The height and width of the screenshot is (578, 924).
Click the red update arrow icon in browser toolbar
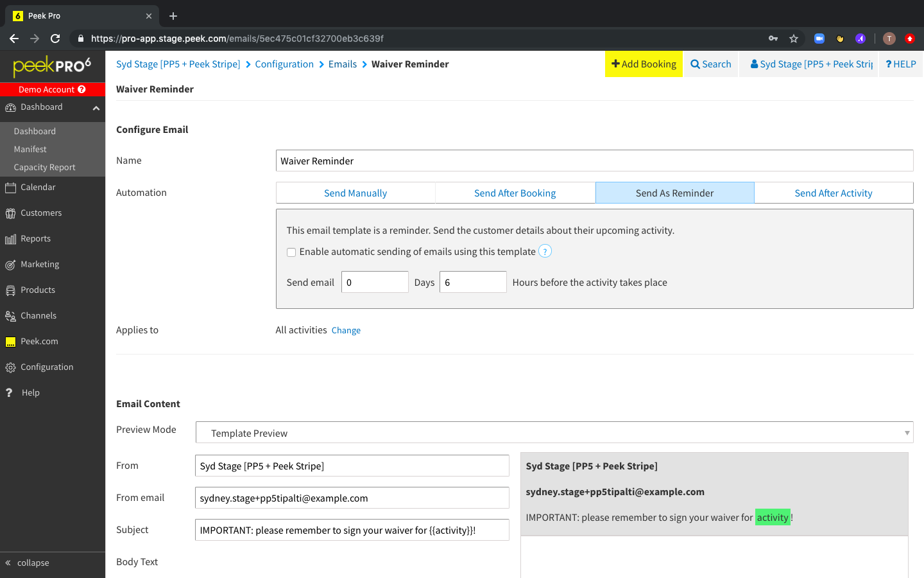pyautogui.click(x=909, y=39)
